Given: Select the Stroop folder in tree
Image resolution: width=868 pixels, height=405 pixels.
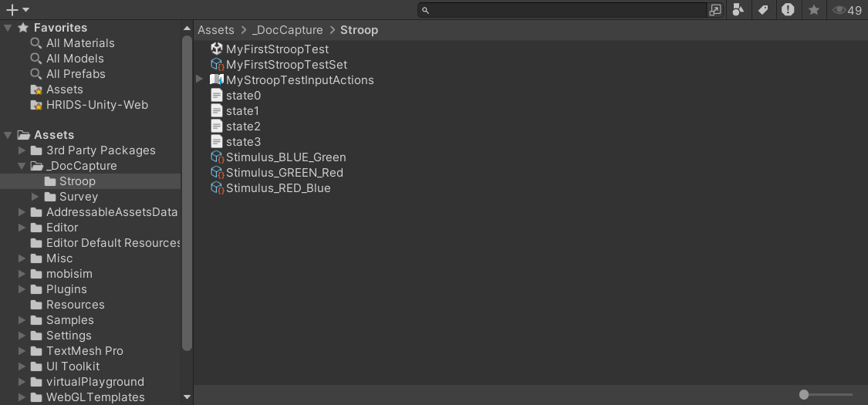Looking at the screenshot, I should [90, 181].
